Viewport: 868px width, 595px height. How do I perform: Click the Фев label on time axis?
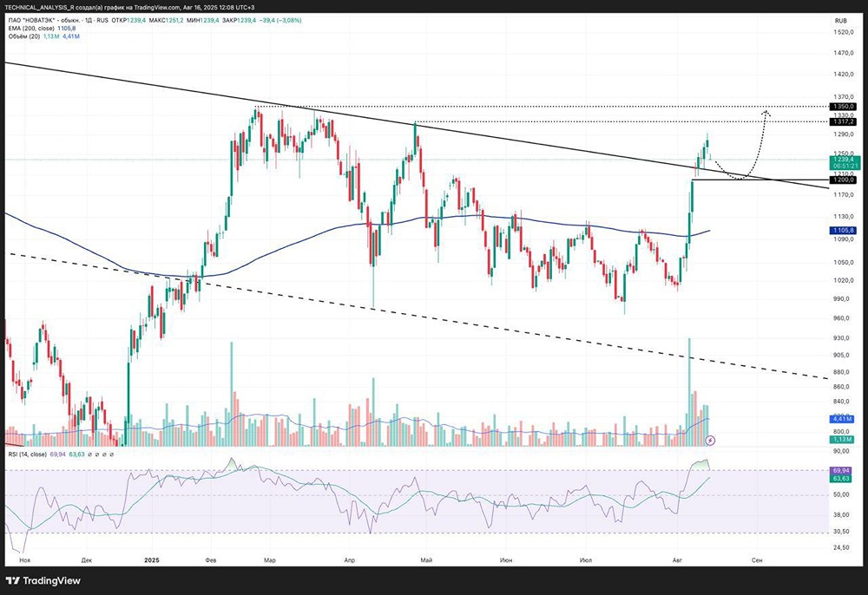pos(210,560)
